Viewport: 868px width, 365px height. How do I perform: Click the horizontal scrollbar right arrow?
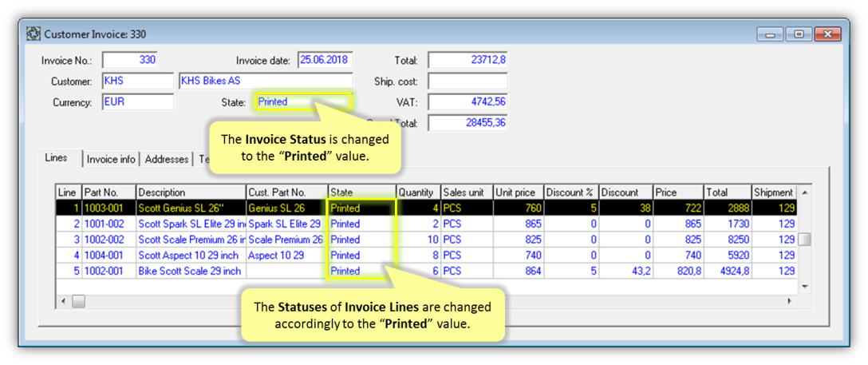[x=790, y=301]
